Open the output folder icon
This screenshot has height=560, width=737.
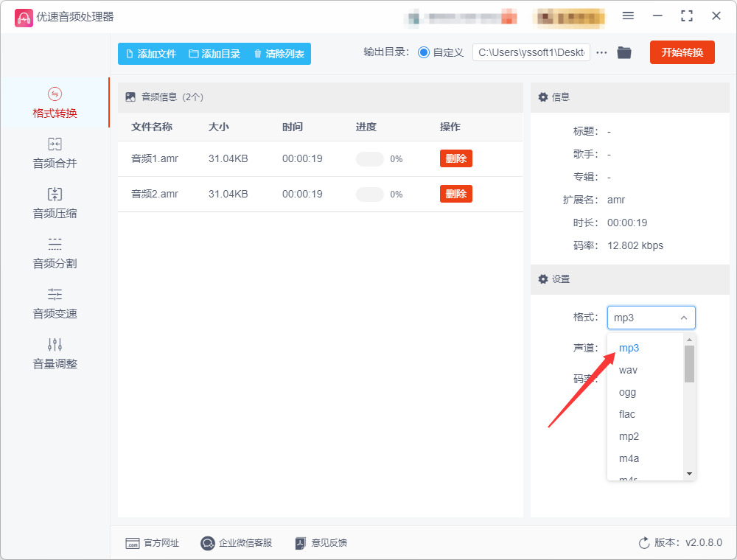pyautogui.click(x=624, y=52)
